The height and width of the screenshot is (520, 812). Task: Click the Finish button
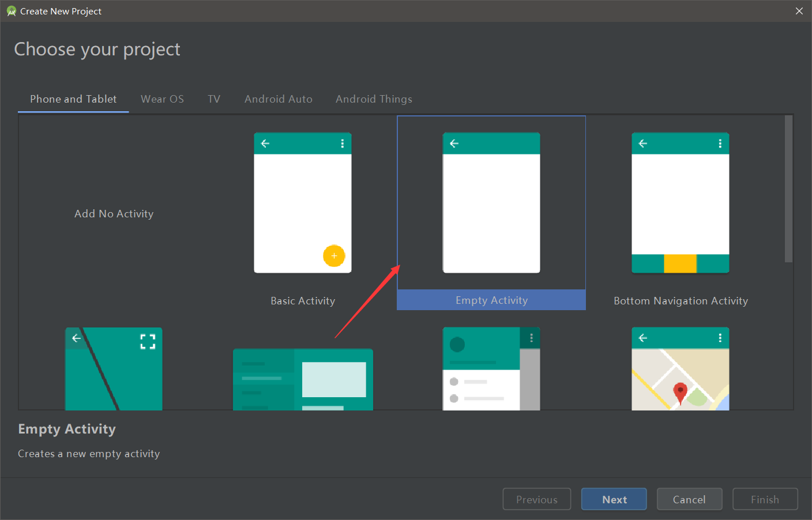pyautogui.click(x=765, y=499)
